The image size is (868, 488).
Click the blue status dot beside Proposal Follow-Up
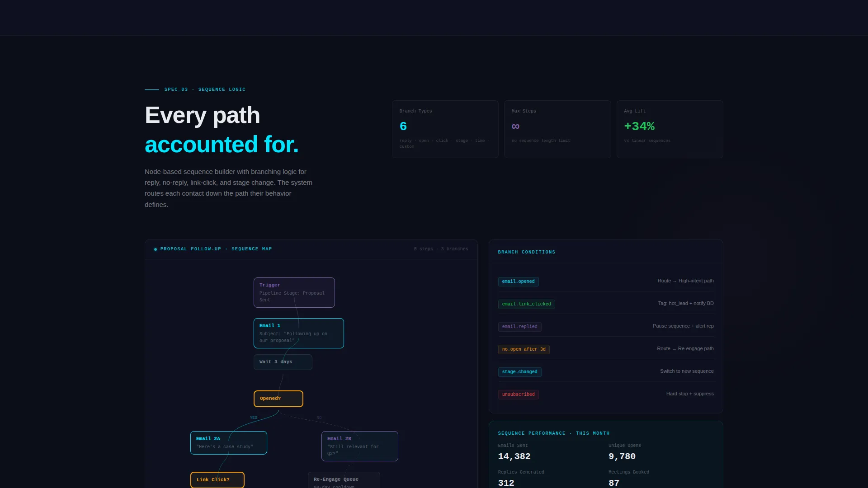156,249
